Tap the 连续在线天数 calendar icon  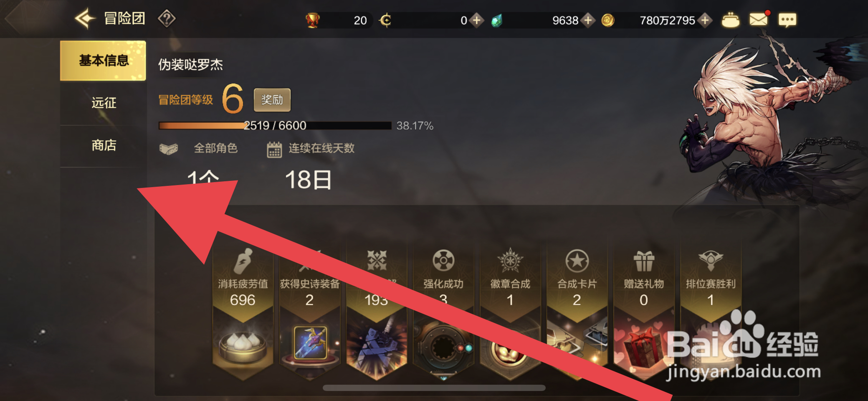274,150
